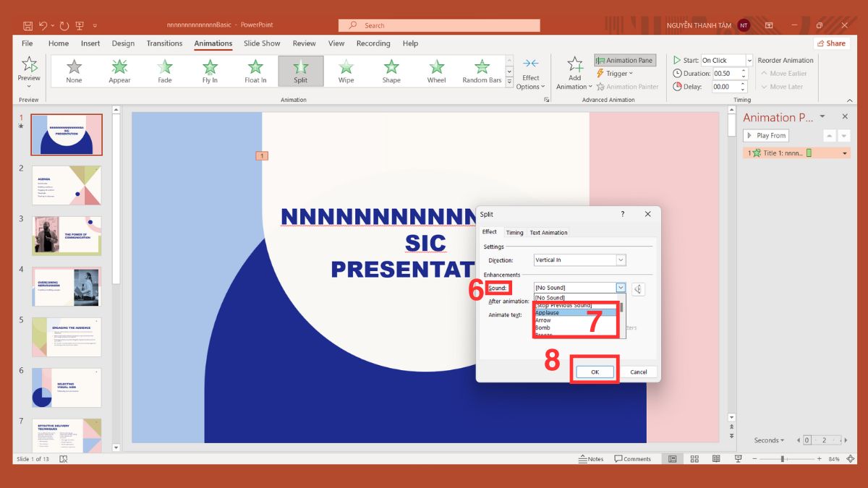Switch to the Timing tab in Split dialog

pyautogui.click(x=514, y=232)
